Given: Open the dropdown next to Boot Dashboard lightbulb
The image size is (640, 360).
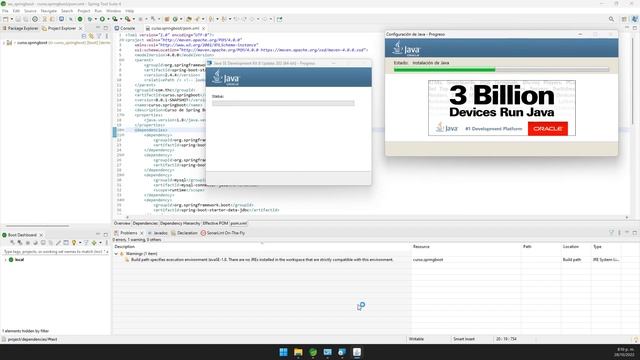Looking at the screenshot, I should coord(80,242).
